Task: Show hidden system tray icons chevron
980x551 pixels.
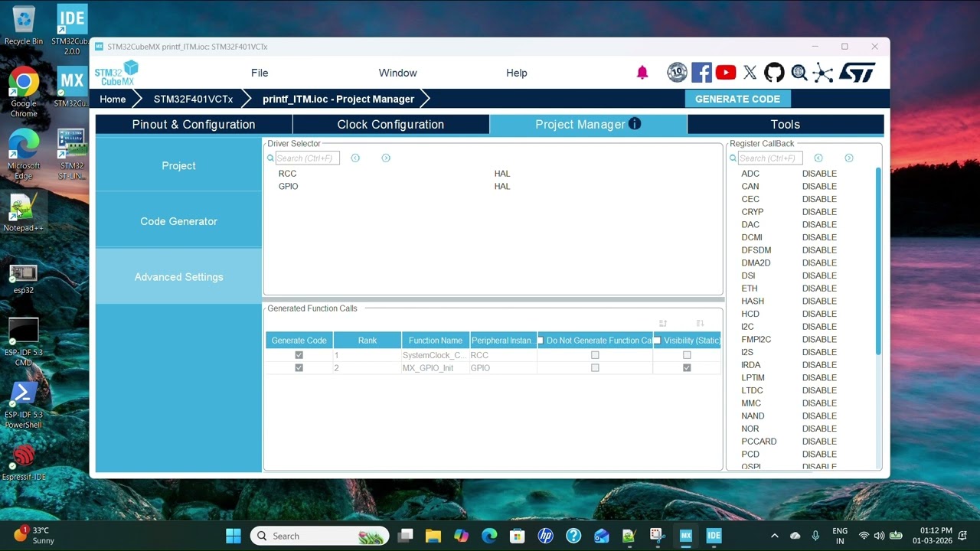Action: pos(774,536)
